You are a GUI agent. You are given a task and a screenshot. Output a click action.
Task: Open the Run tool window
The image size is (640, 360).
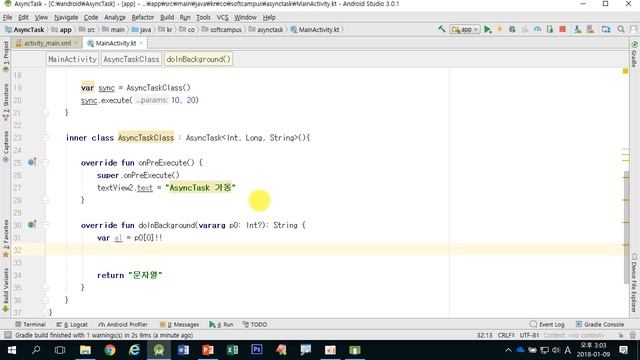(x=221, y=324)
